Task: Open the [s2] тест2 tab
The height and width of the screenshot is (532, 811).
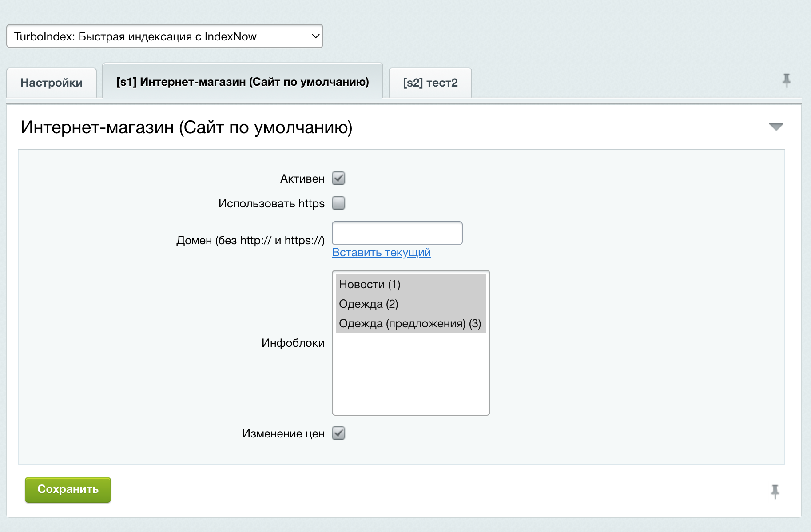Action: [430, 83]
